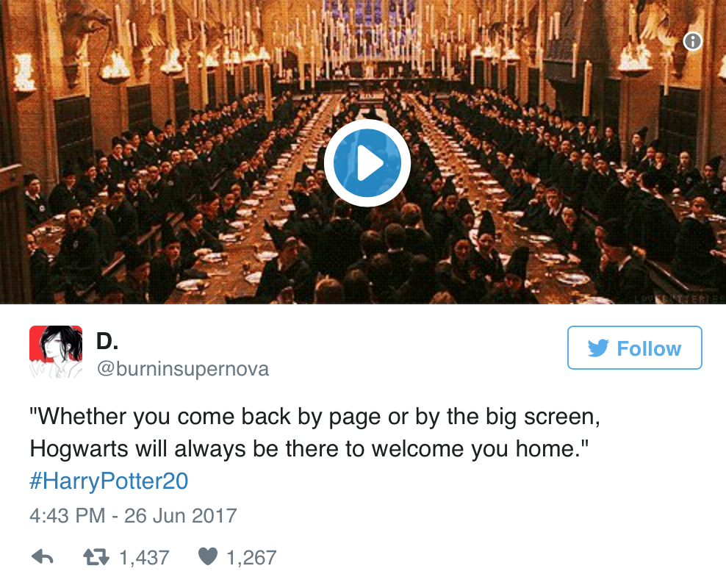
Task: Follow the @burninsupernova account
Action: pos(635,348)
